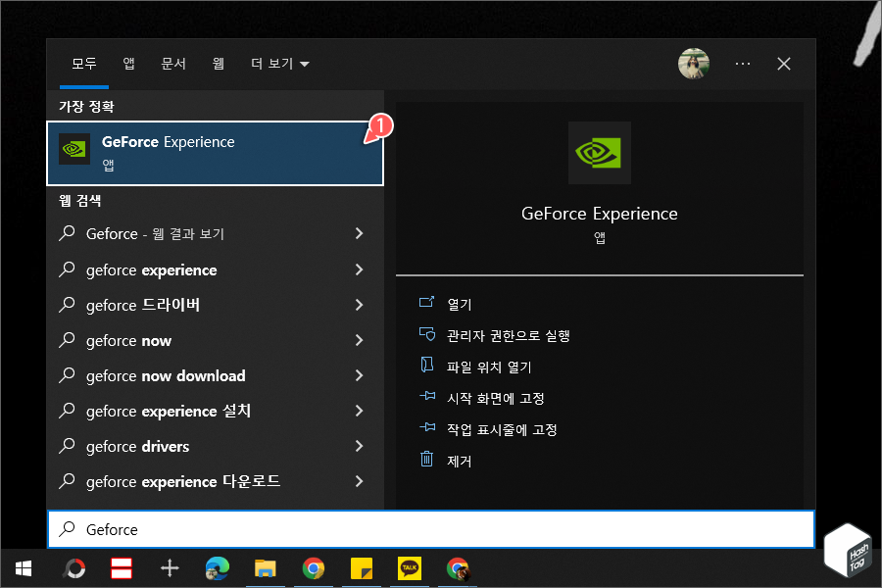882x588 pixels.
Task: Click 관리자 권한으로 실행 to run as administrator
Action: point(507,334)
